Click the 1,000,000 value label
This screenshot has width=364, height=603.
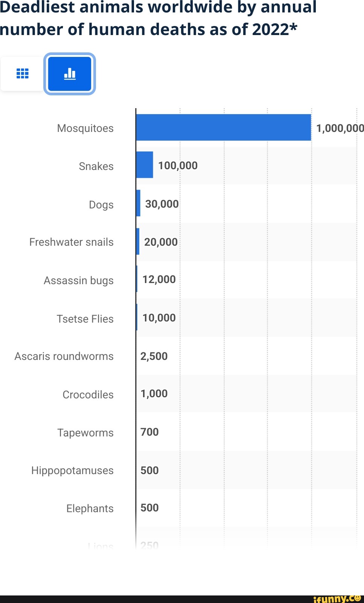[338, 128]
